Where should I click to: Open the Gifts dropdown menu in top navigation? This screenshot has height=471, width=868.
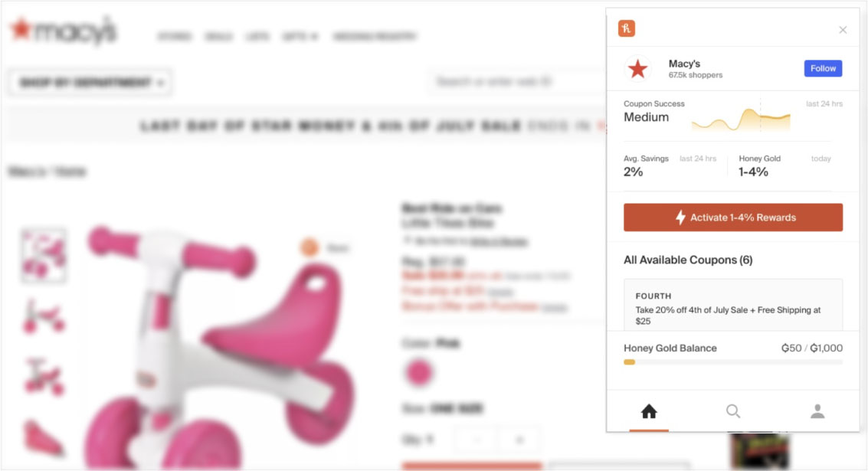click(x=300, y=37)
